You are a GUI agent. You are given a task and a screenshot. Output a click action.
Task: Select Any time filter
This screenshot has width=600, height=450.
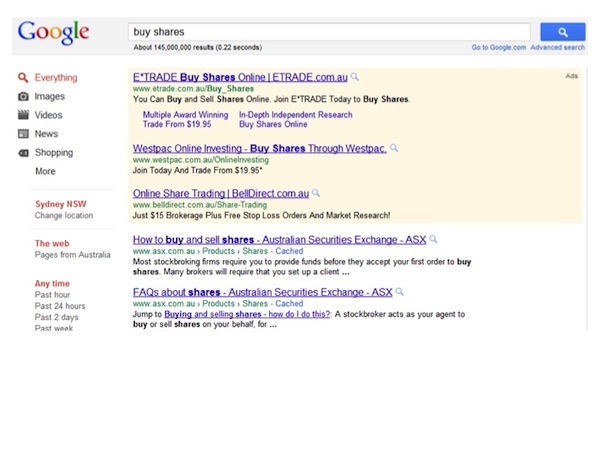52,284
